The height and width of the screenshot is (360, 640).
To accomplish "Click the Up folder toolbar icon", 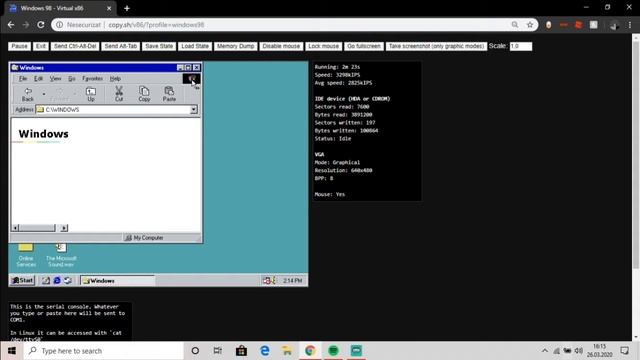I will 91,94.
